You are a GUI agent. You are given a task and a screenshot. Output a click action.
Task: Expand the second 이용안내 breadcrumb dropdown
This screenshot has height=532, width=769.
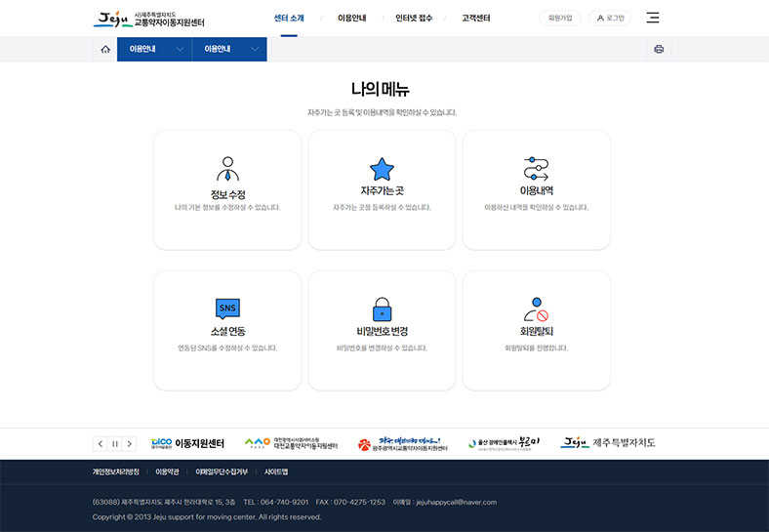pos(229,49)
